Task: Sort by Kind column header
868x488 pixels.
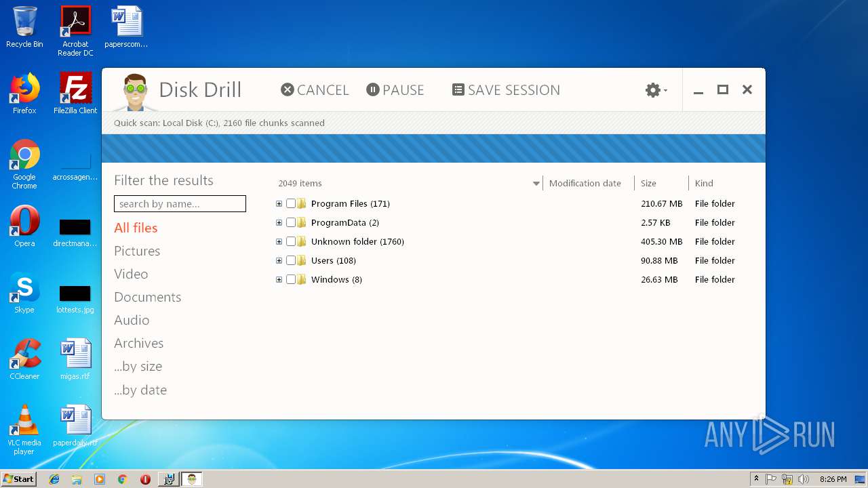Action: tap(704, 183)
